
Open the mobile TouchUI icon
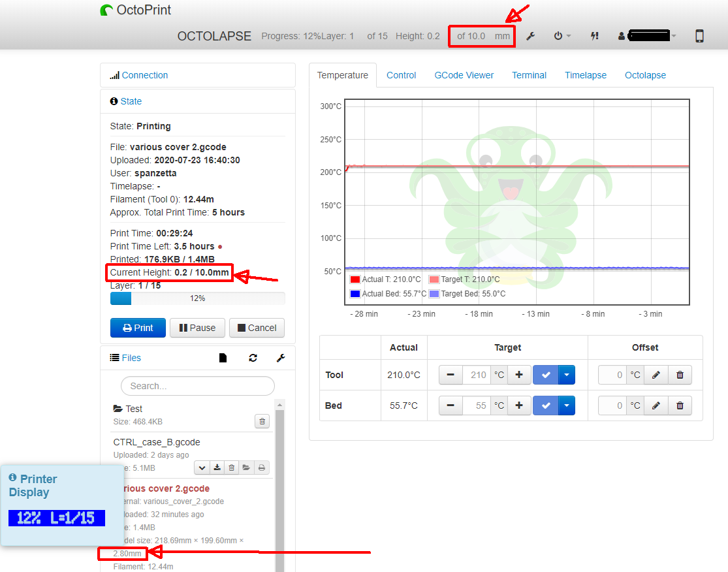(699, 36)
